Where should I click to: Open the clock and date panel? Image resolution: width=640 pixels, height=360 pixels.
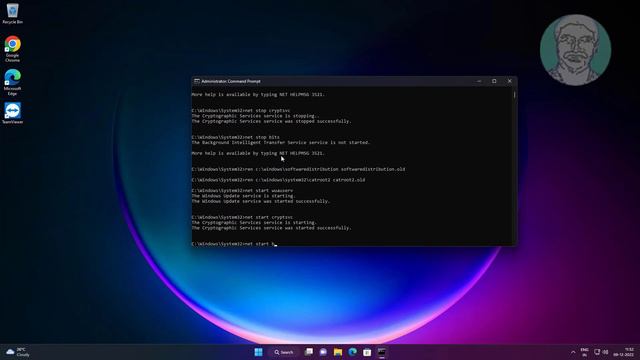pos(624,352)
